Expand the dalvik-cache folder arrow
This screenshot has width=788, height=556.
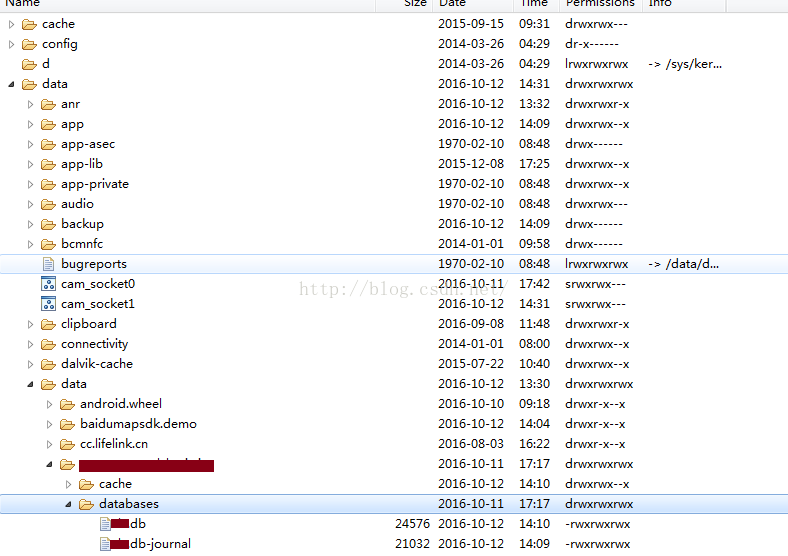30,364
